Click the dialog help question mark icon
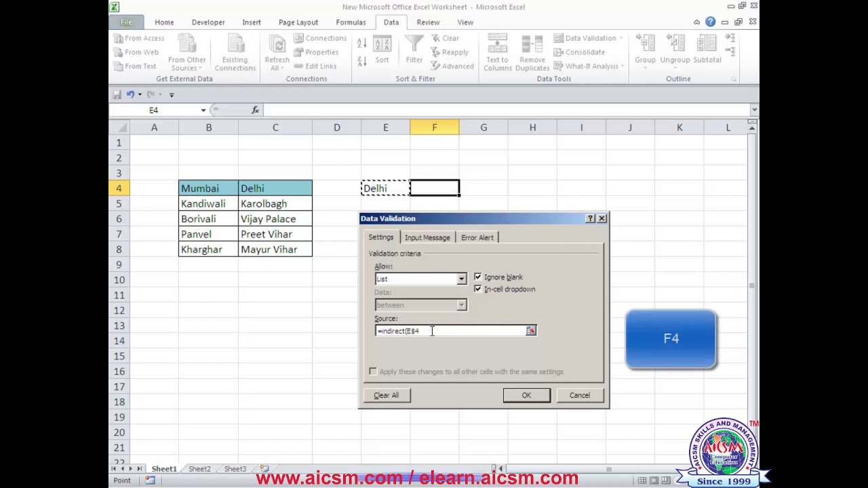Viewport: 868px width, 488px height. (x=590, y=218)
